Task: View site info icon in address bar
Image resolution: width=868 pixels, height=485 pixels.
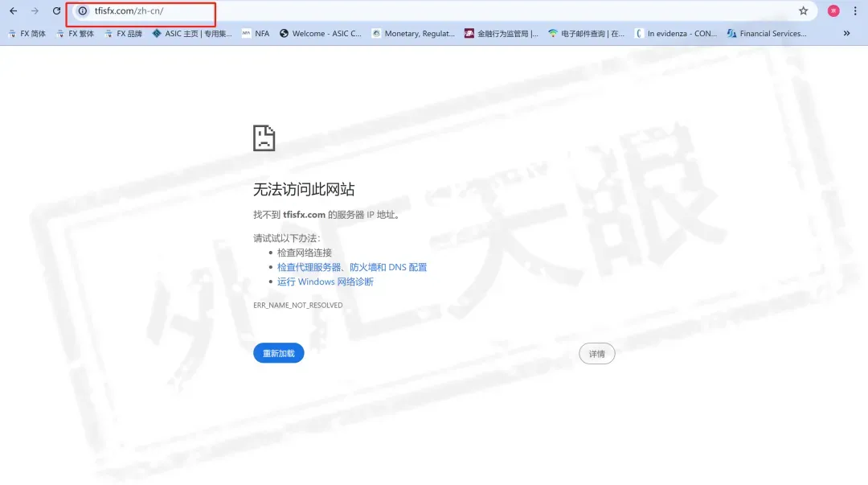Action: point(83,10)
